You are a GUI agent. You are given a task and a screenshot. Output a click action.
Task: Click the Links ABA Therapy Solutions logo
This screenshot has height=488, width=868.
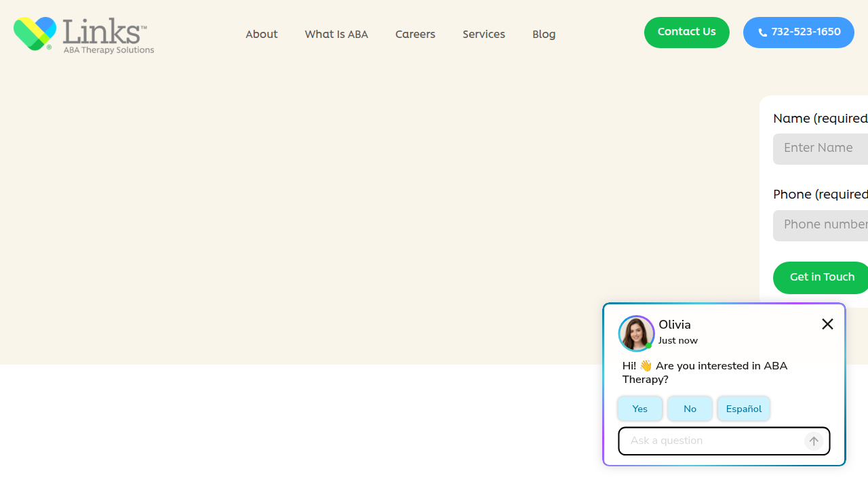coord(83,35)
